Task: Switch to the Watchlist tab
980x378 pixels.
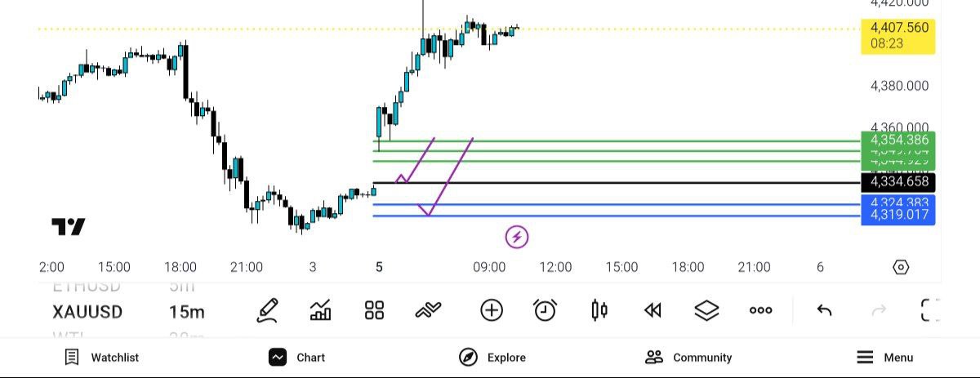Action: pos(102,358)
